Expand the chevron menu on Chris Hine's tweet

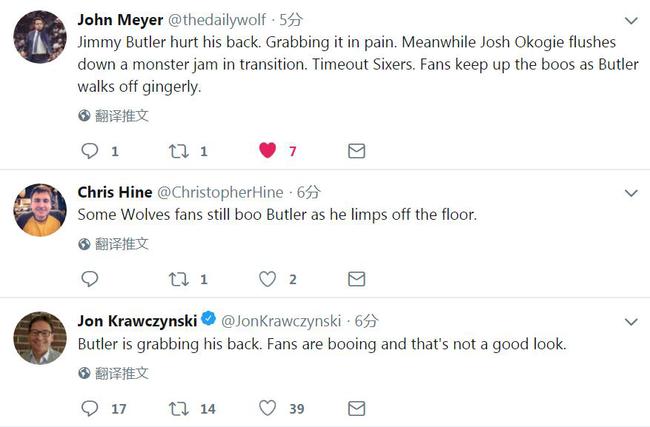tap(631, 192)
